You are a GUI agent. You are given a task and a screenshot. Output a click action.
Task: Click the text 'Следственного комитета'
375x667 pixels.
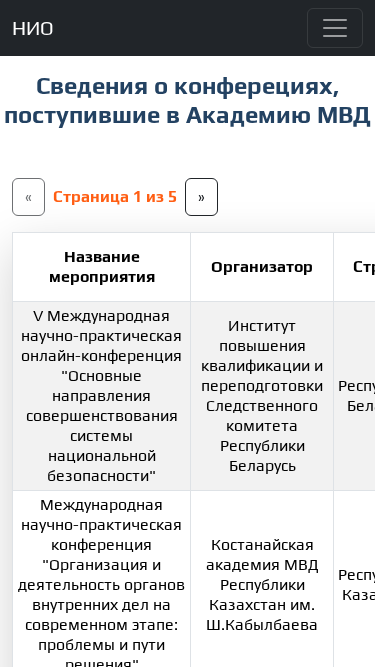click(262, 416)
